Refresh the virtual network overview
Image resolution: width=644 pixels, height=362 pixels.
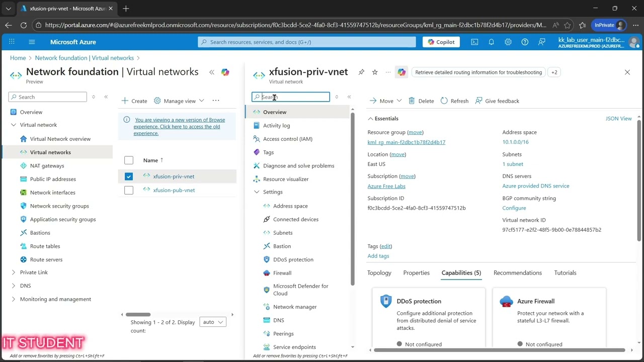[454, 101]
